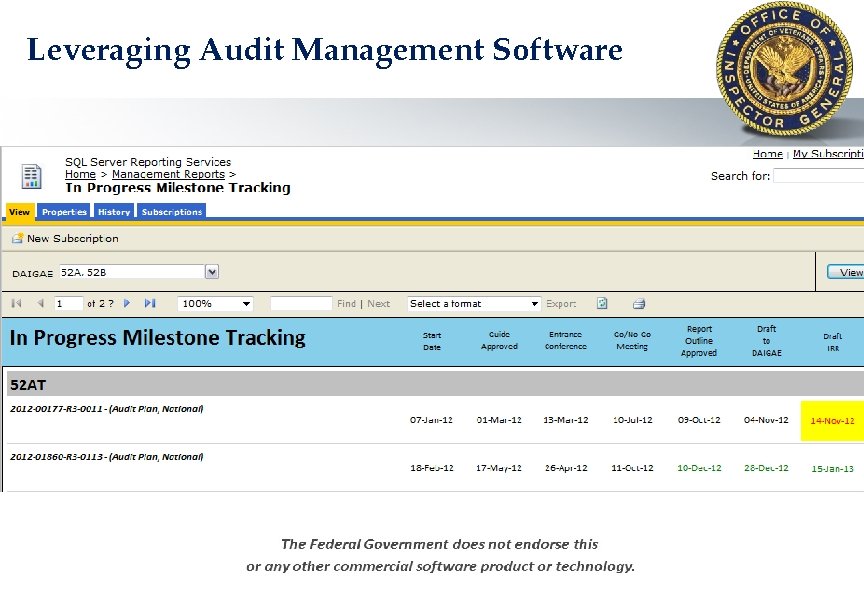Open the DAIGAE dropdown arrow
Viewport: 864px width, 598px height.
(x=212, y=272)
